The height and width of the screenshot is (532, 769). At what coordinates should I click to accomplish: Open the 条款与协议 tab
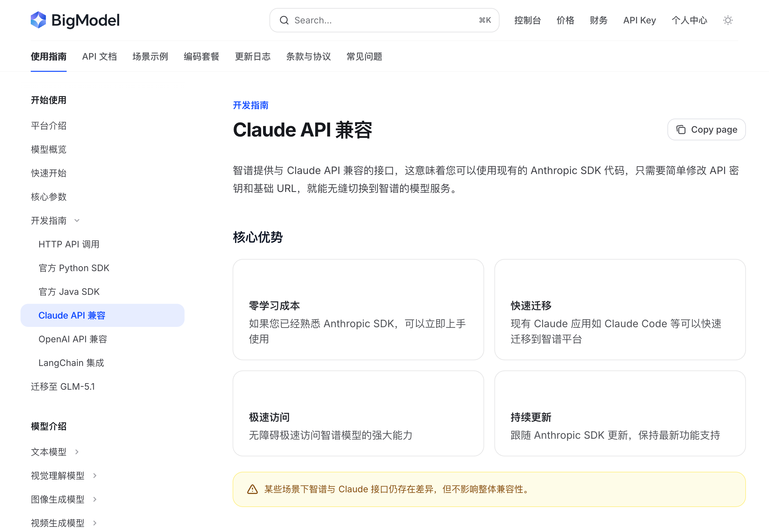coord(309,56)
